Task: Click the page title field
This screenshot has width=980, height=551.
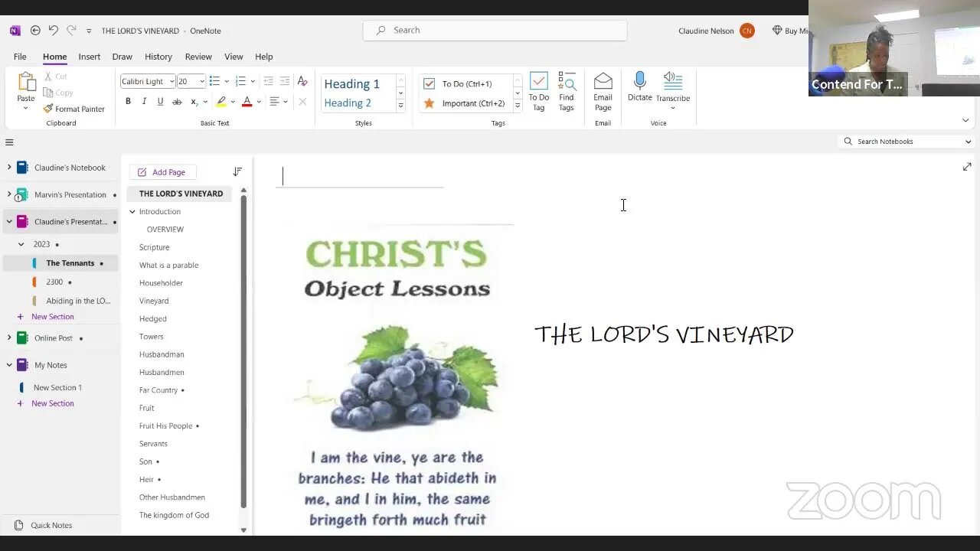Action: [x=360, y=176]
